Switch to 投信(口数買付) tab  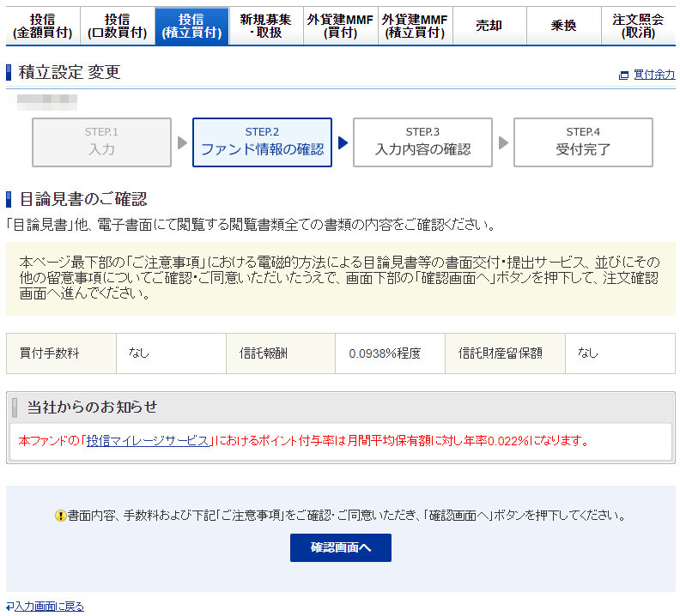[117, 27]
